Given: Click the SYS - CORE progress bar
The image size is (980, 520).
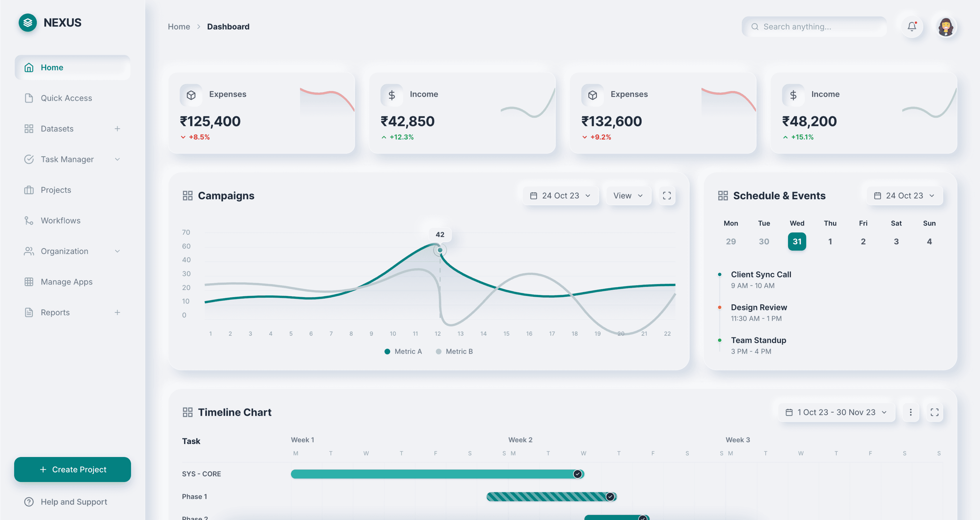Looking at the screenshot, I should 434,474.
